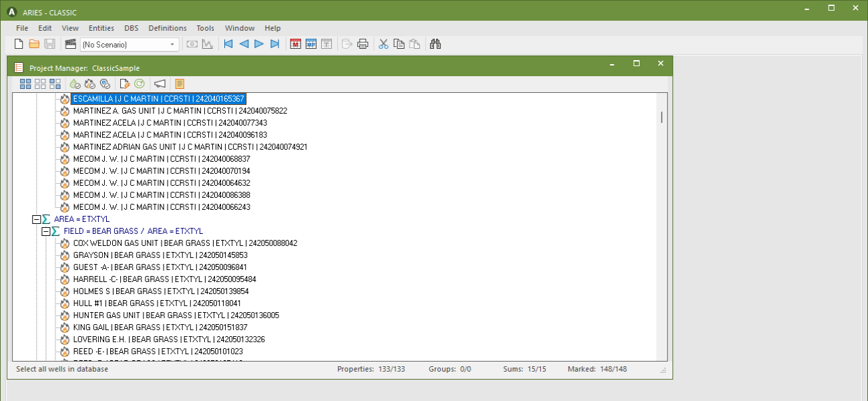Click the combined wells filter icon

[105, 84]
